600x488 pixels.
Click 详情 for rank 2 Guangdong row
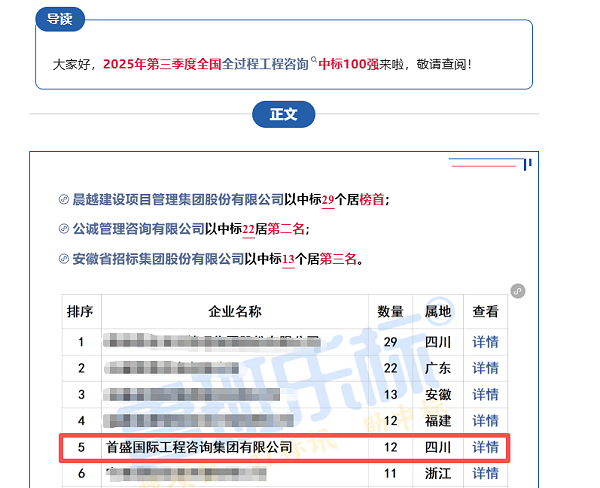tap(485, 368)
